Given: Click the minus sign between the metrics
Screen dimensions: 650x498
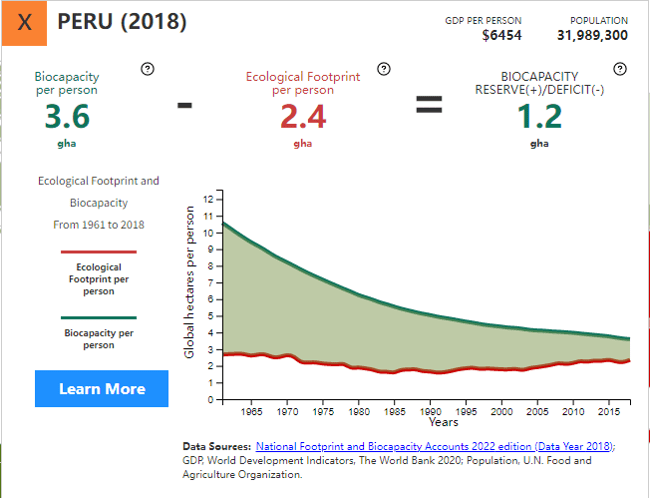Looking at the screenshot, I should [x=185, y=107].
